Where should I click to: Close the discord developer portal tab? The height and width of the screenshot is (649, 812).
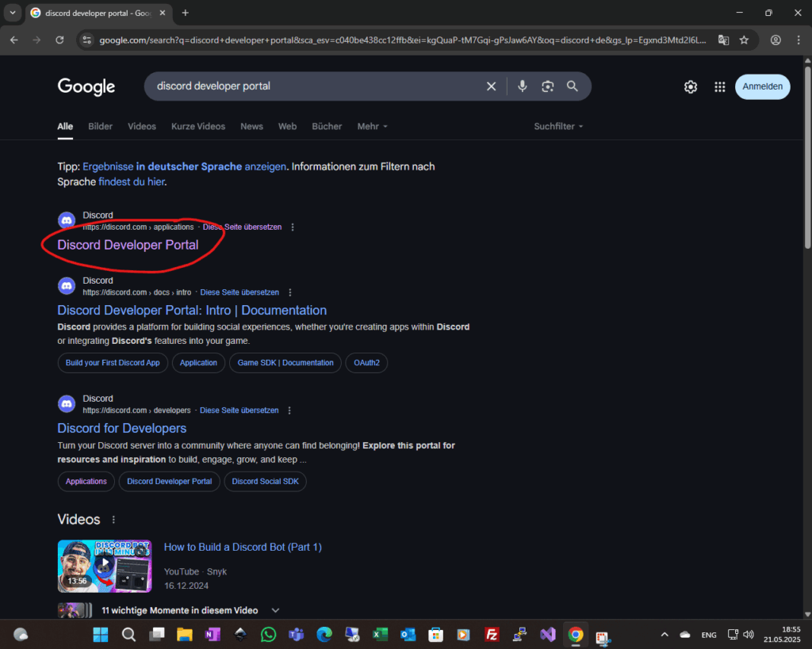tap(162, 13)
